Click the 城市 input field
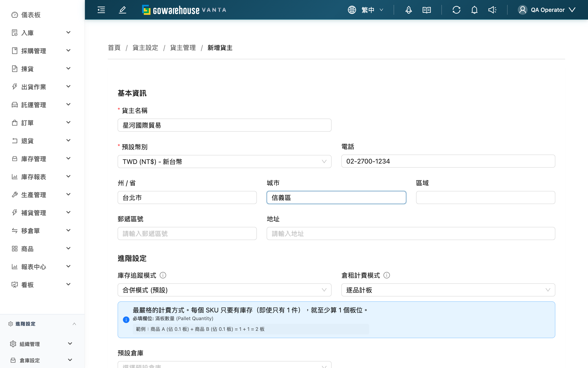This screenshot has width=588, height=368. 336,197
